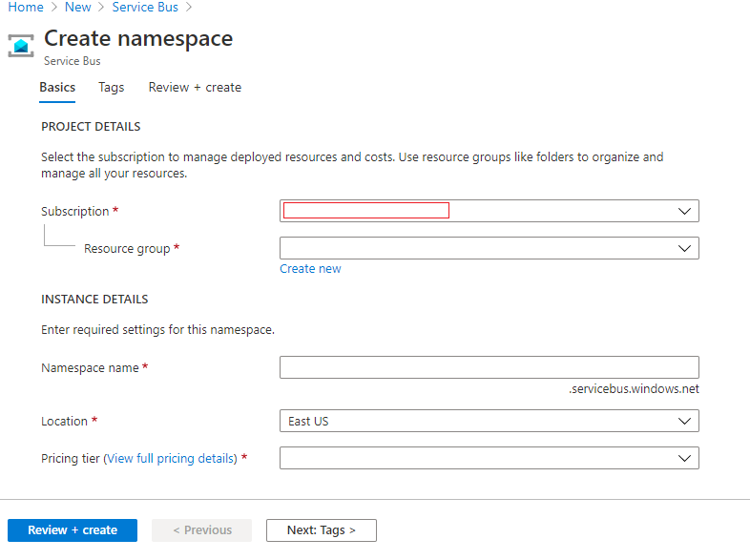
Task: Switch to the Basics tab
Action: pos(57,87)
